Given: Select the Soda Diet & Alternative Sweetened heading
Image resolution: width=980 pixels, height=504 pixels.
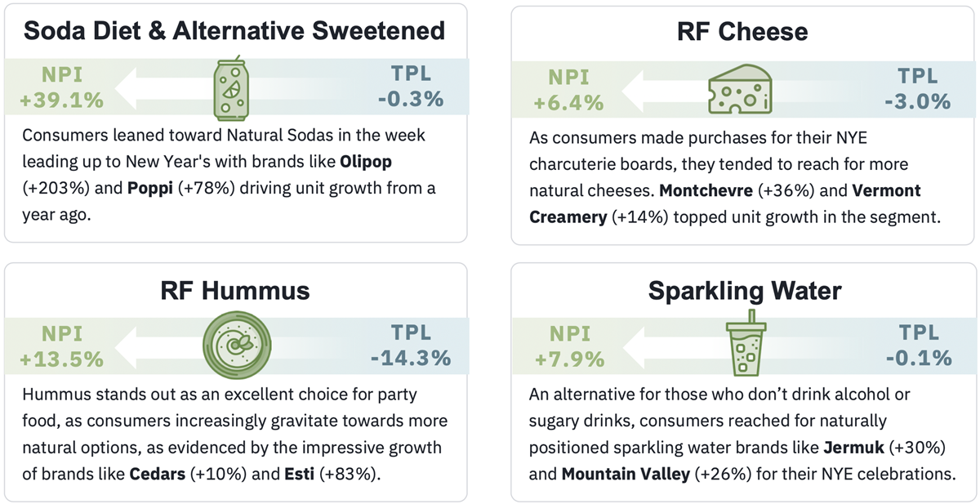Looking at the screenshot, I should tap(234, 31).
